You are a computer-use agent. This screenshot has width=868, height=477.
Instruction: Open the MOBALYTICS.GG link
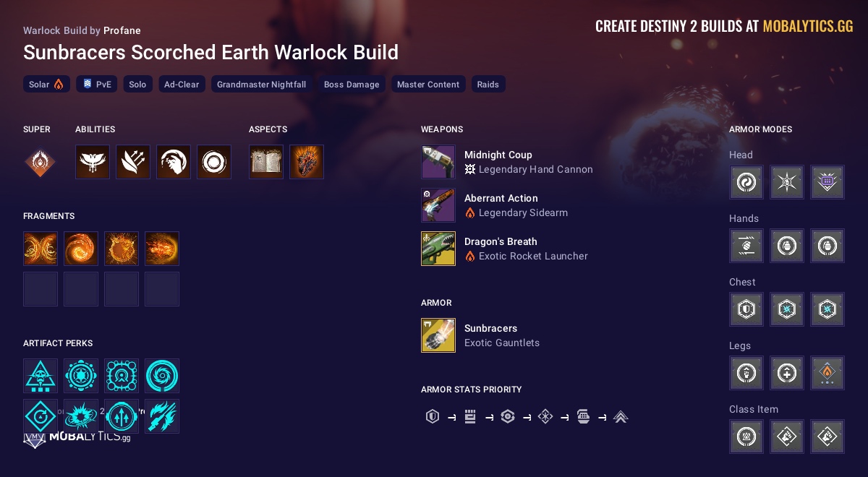[808, 27]
